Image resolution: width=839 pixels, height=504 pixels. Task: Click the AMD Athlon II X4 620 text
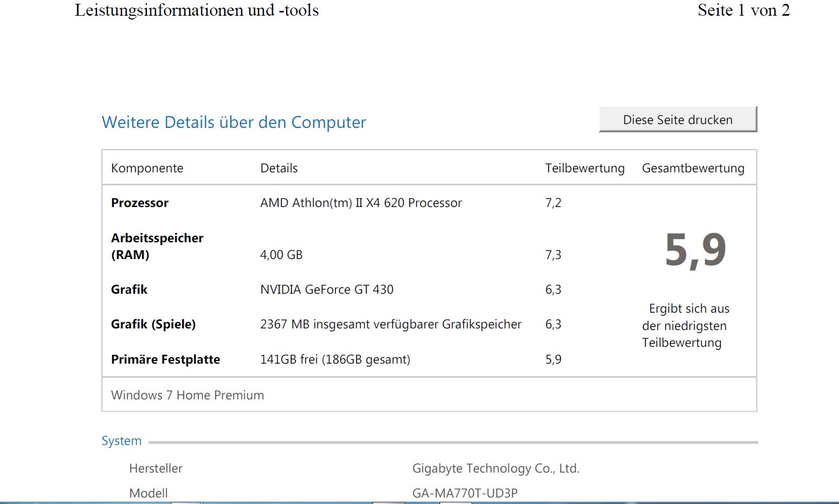pos(360,203)
